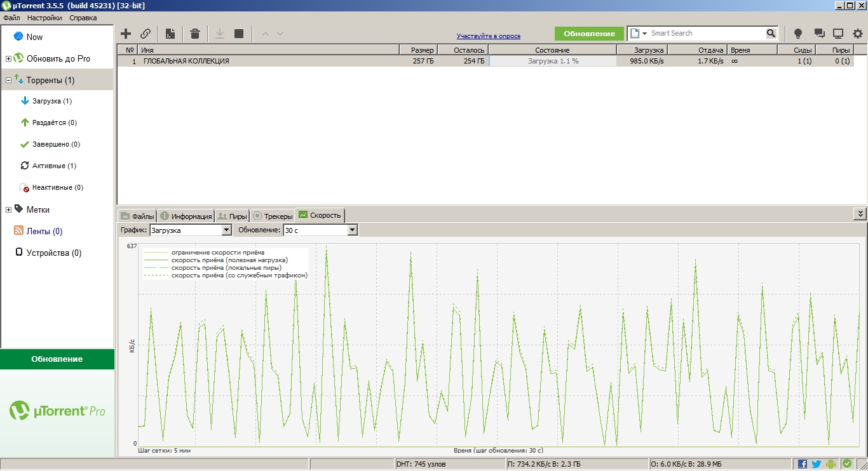868x471 pixels.
Task: Show Неактивные (0) category
Action: pyautogui.click(x=58, y=187)
